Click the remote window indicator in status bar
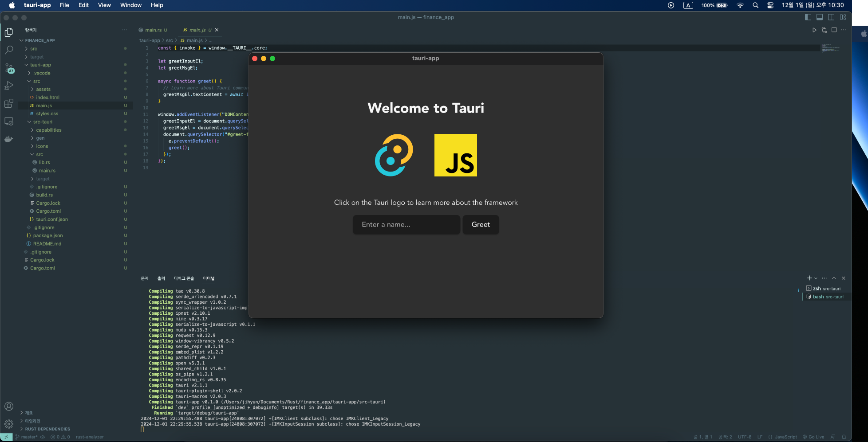The height and width of the screenshot is (442, 868). point(6,437)
